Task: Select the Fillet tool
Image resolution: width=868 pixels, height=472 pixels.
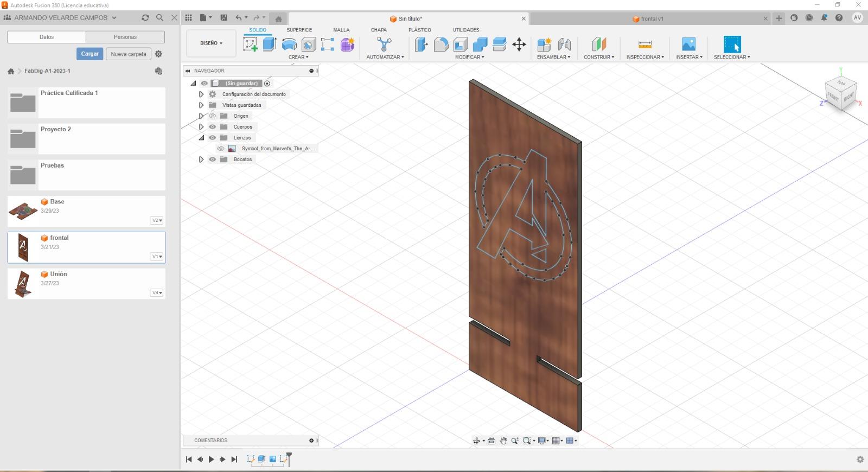Action: (441, 44)
